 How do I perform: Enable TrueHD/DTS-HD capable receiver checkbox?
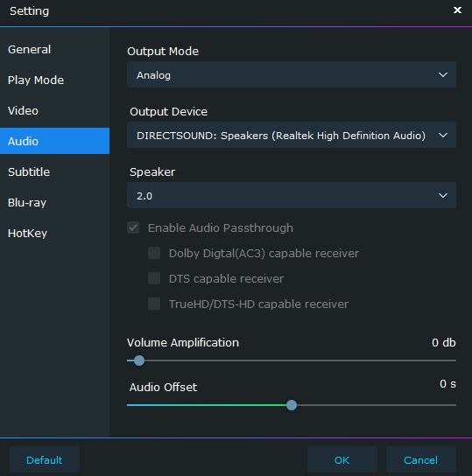point(154,304)
